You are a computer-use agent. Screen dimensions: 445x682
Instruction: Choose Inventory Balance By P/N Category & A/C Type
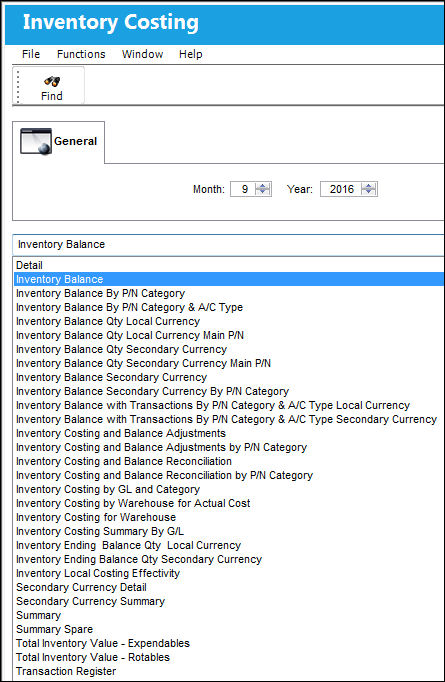point(229,307)
